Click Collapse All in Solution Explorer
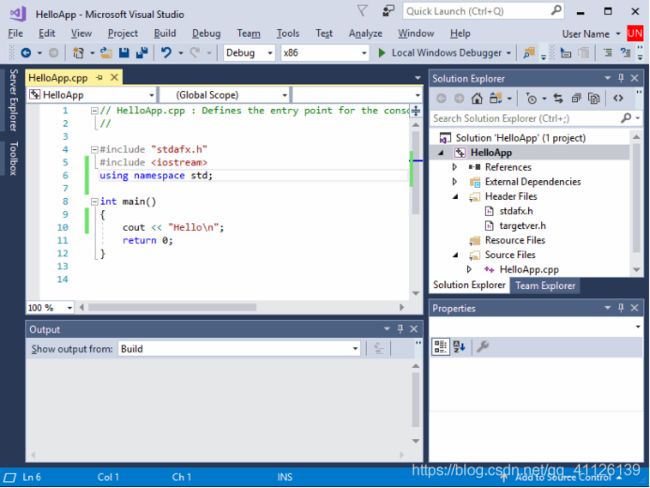The height and width of the screenshot is (488, 650). point(576,98)
